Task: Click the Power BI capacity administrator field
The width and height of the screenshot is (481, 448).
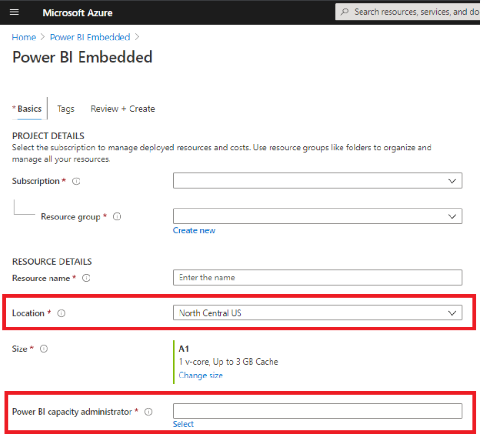Action: [318, 411]
